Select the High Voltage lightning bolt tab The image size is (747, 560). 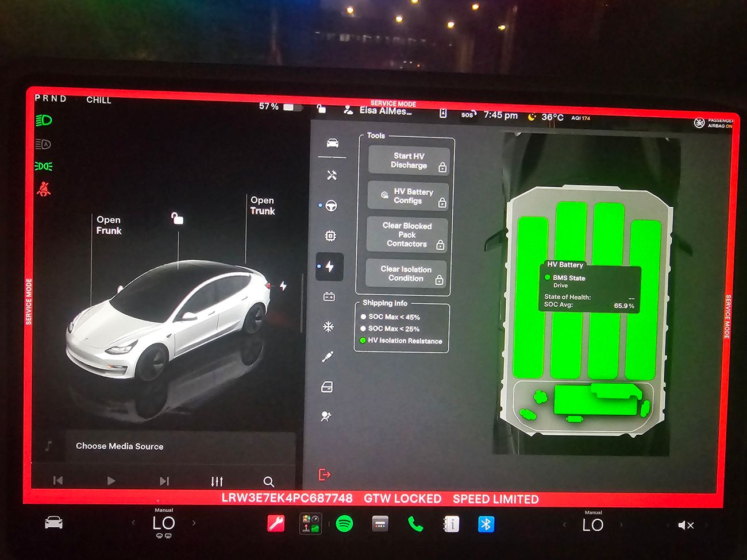pos(329,267)
